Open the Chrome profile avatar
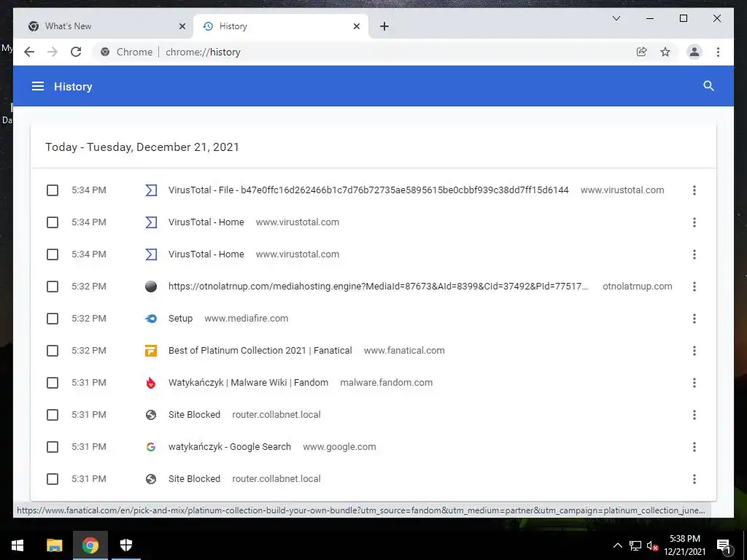This screenshot has width=747, height=560. (694, 52)
